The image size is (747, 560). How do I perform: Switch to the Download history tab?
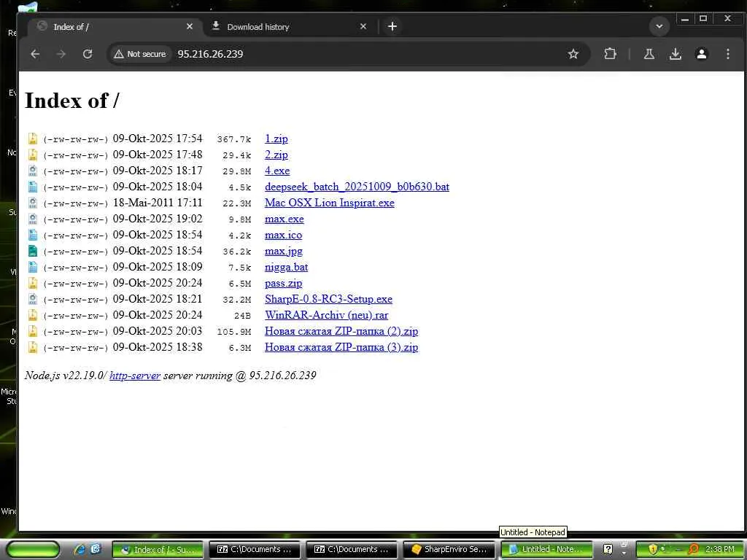point(290,27)
